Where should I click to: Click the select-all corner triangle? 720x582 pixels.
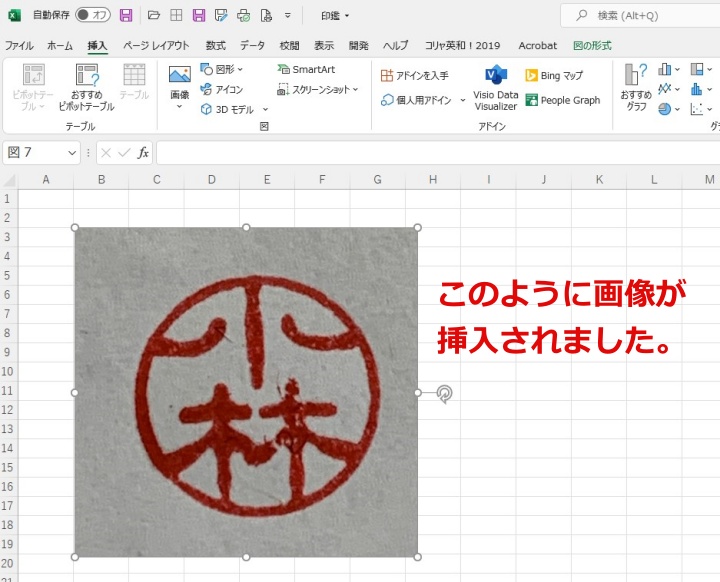[x=9, y=180]
